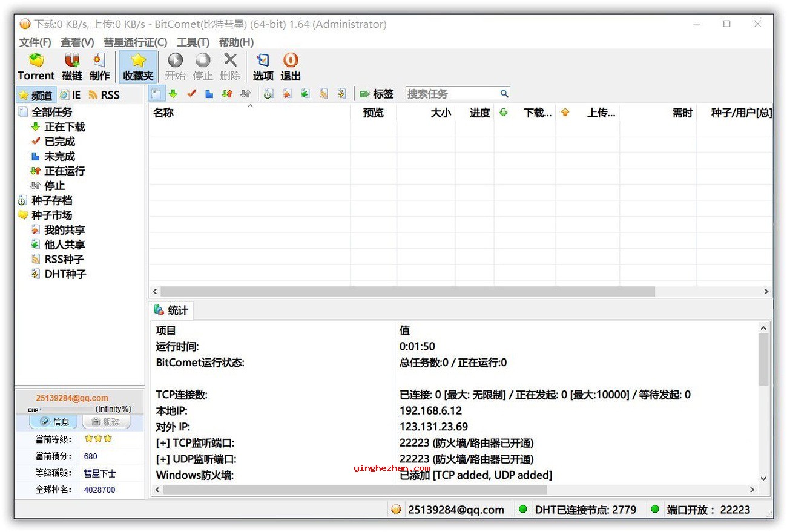Select 我的共享 in the sidebar tree
Viewport: 787px width, 532px height.
(64, 230)
